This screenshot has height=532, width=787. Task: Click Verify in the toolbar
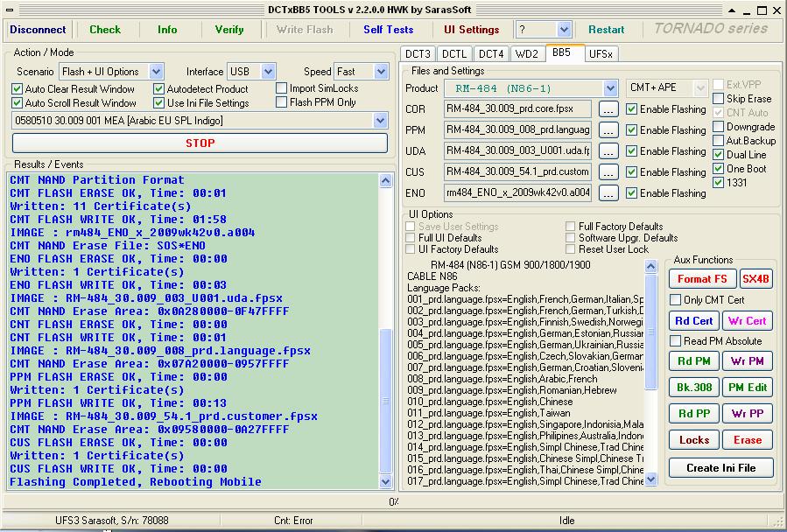coord(229,30)
